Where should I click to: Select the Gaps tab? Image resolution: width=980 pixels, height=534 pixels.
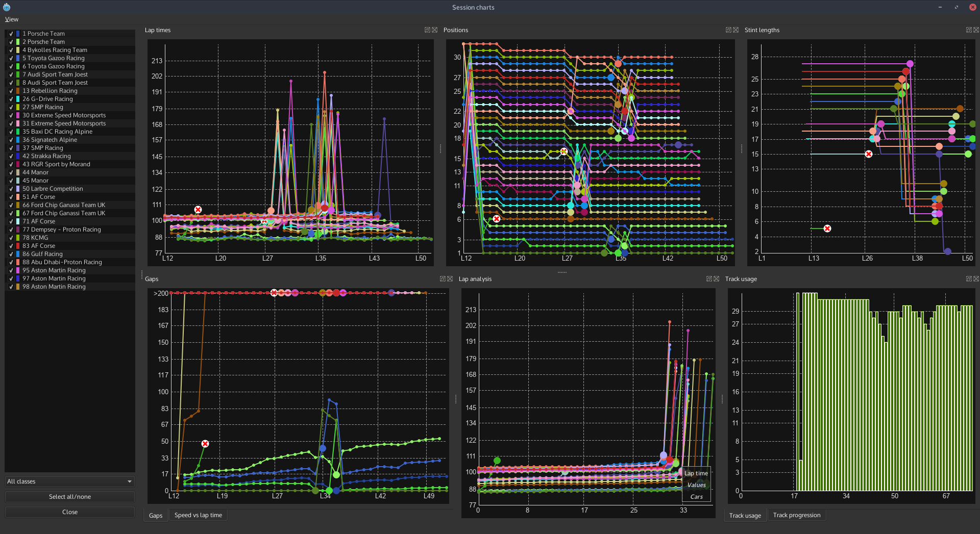[x=156, y=516]
